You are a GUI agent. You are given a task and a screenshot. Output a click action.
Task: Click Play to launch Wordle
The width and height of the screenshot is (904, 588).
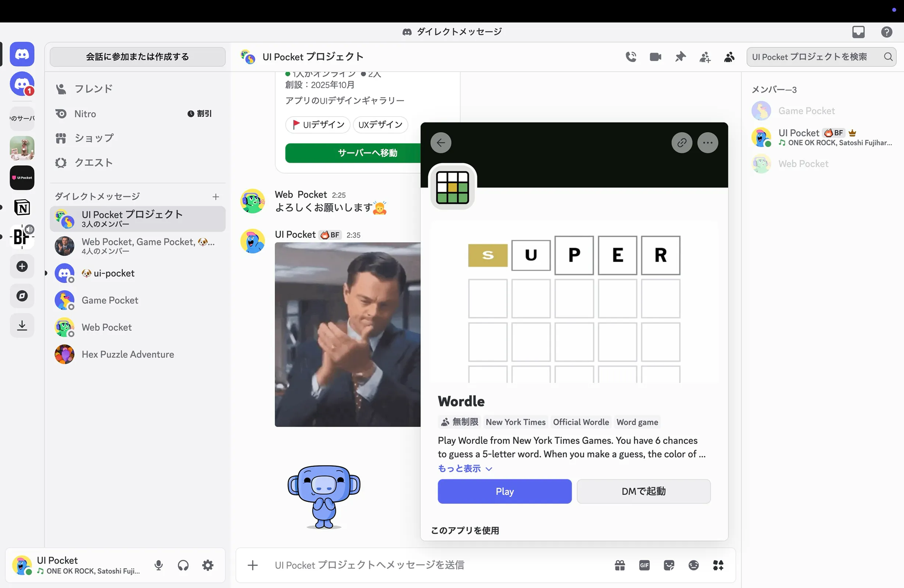coord(504,491)
